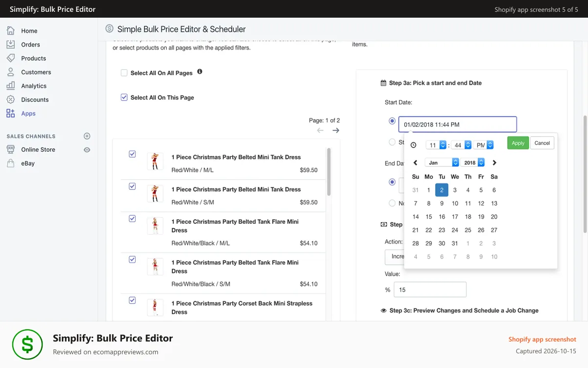Click the green Apply button
The image size is (588, 368).
(x=518, y=143)
